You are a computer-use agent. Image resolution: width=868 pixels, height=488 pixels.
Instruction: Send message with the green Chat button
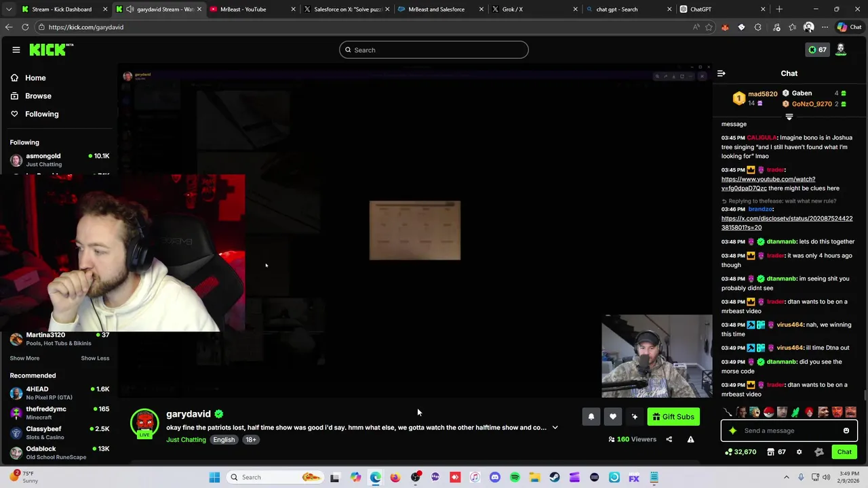pyautogui.click(x=844, y=452)
